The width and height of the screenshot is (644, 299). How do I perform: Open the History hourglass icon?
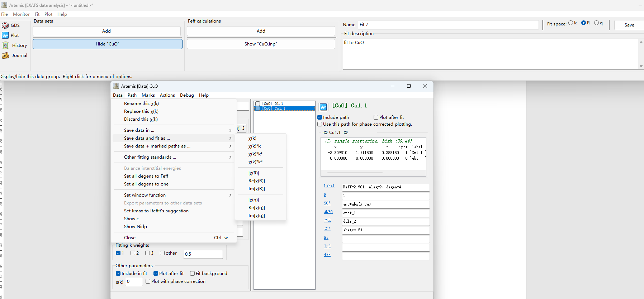[x=5, y=45]
